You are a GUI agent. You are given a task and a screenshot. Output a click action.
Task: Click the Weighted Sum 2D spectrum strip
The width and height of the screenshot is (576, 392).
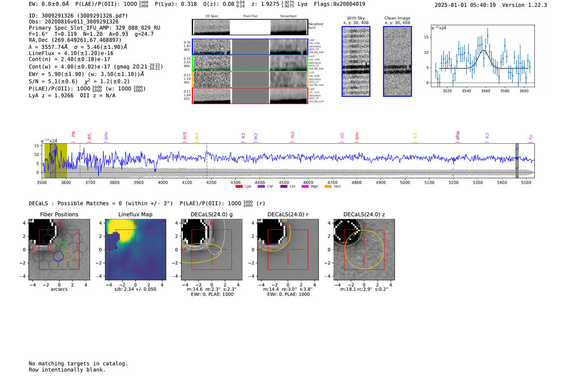tap(250, 27)
